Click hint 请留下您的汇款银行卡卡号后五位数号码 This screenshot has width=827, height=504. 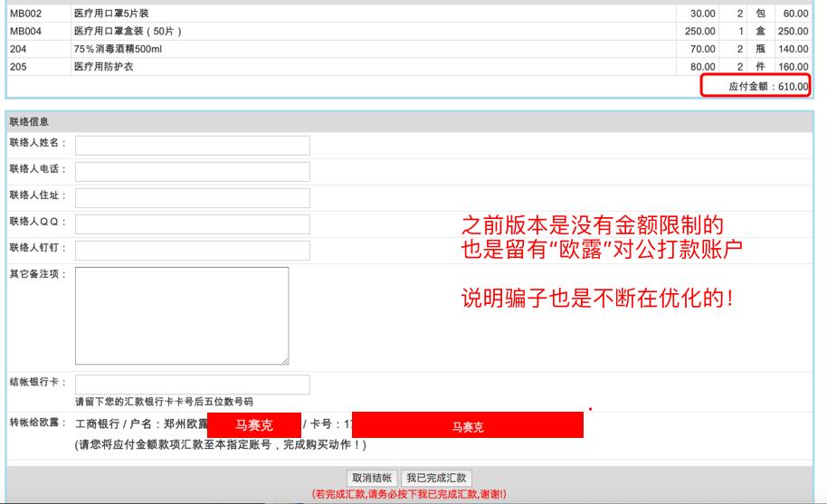[x=164, y=402]
